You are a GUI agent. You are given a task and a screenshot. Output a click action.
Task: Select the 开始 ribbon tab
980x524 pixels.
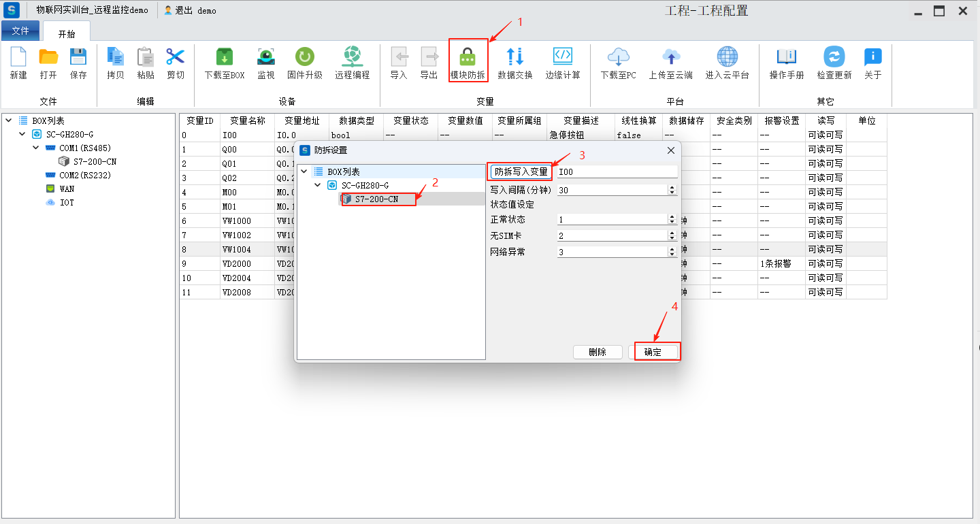click(67, 33)
